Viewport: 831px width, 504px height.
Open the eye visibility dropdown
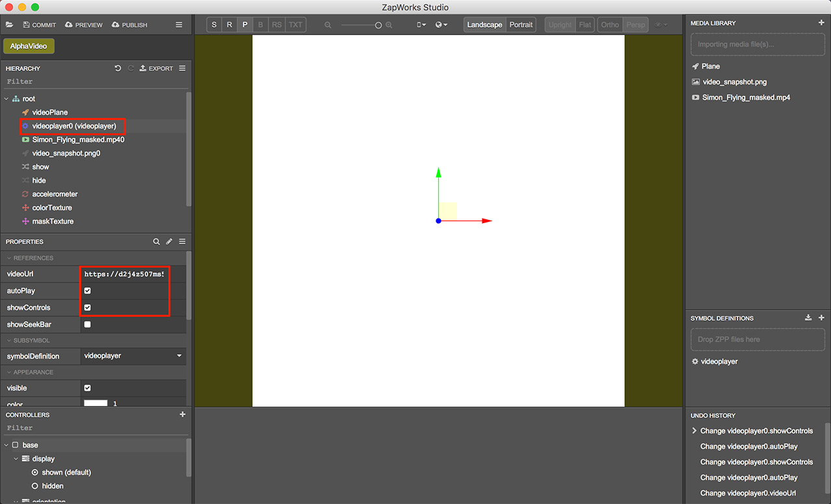tap(661, 25)
